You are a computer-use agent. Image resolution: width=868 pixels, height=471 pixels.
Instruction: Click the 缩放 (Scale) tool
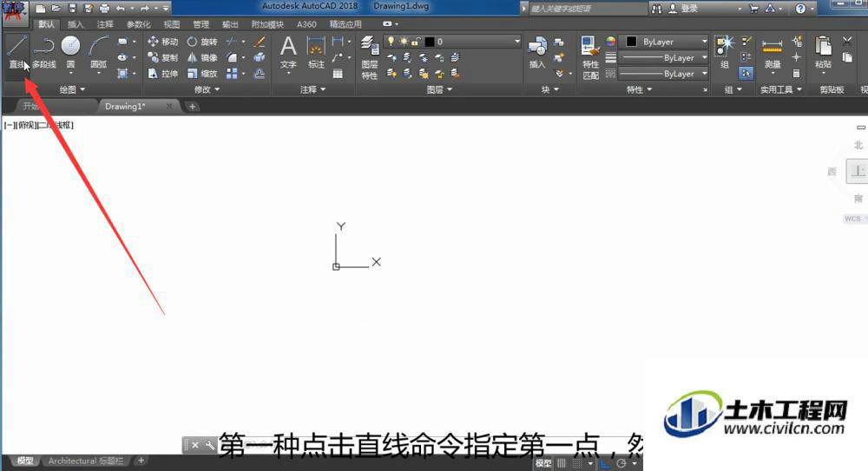[x=202, y=74]
